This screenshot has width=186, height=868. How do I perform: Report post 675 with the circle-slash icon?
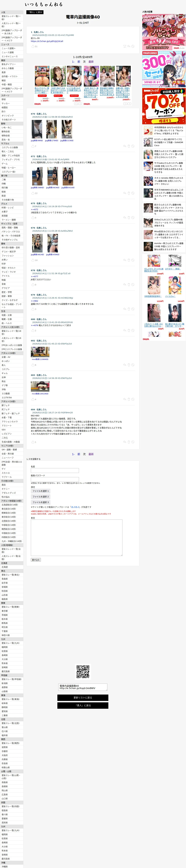[133, 218]
